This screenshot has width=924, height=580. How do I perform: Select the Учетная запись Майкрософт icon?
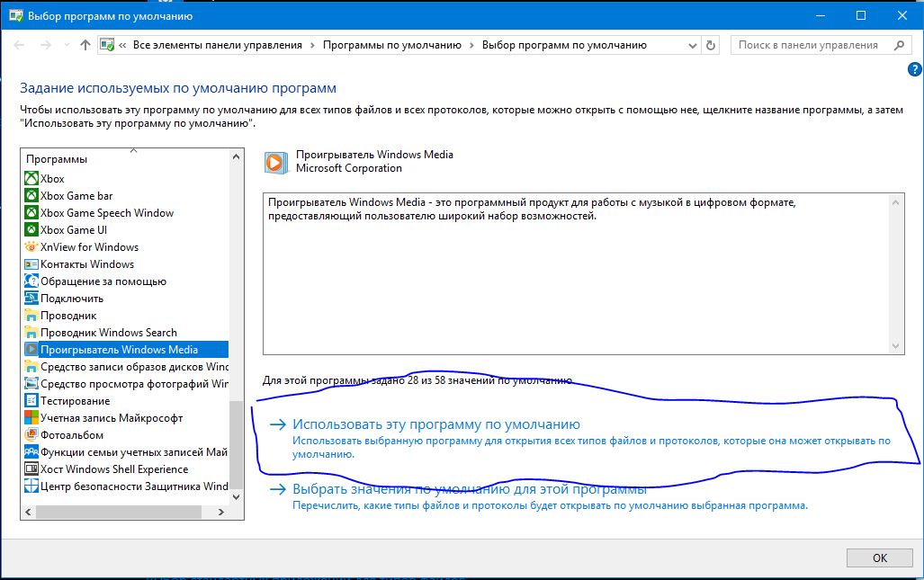[31, 418]
